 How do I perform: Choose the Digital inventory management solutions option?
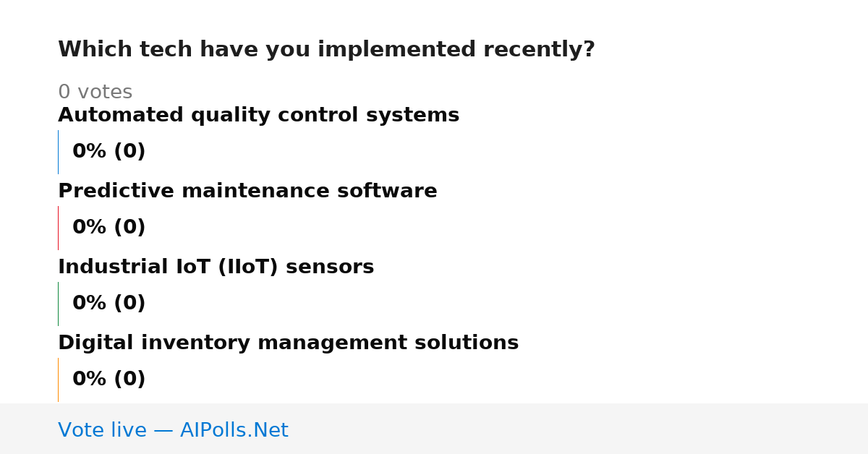(288, 343)
